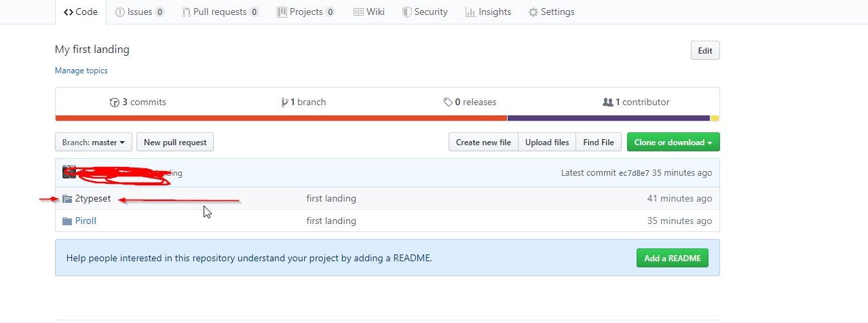Click the branch fork icon
The width and height of the screenshot is (868, 323).
[x=284, y=102]
